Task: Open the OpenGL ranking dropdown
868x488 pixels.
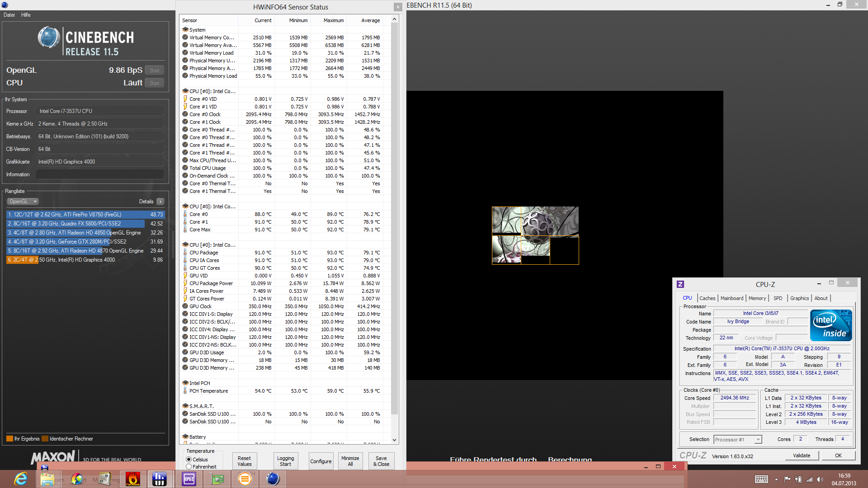Action: pyautogui.click(x=23, y=202)
